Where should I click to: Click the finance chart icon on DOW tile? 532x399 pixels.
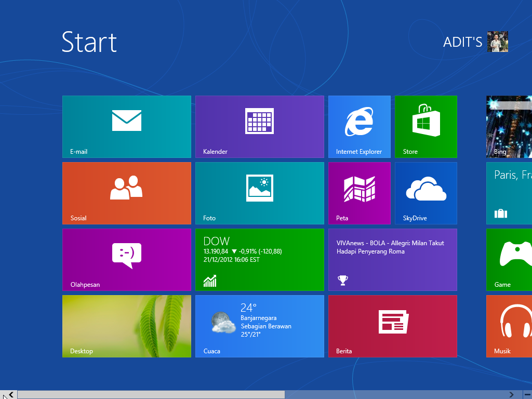tap(210, 281)
